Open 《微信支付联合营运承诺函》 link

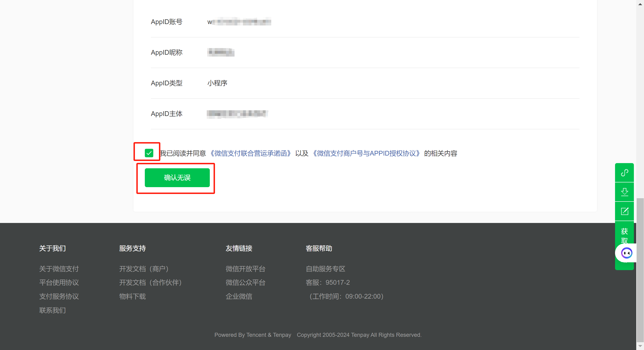click(x=250, y=153)
